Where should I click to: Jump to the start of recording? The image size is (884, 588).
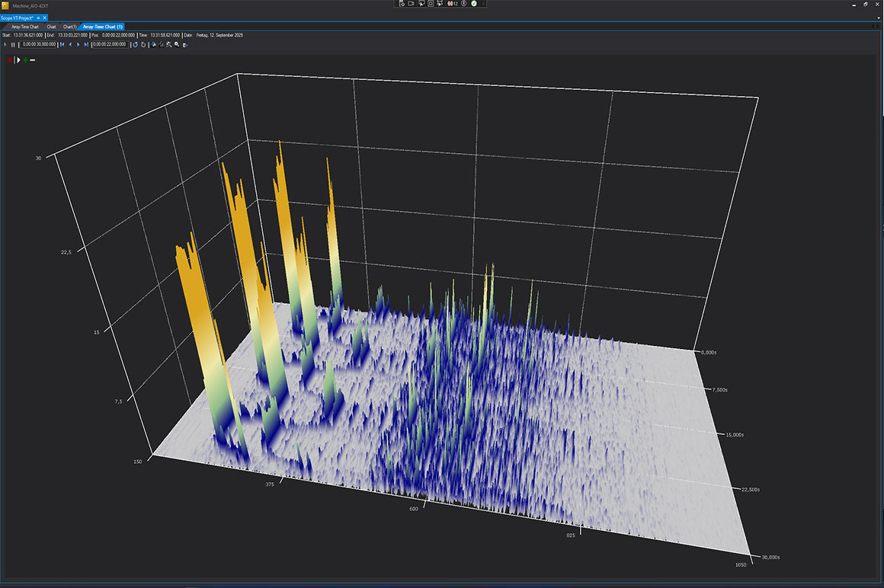click(62, 45)
